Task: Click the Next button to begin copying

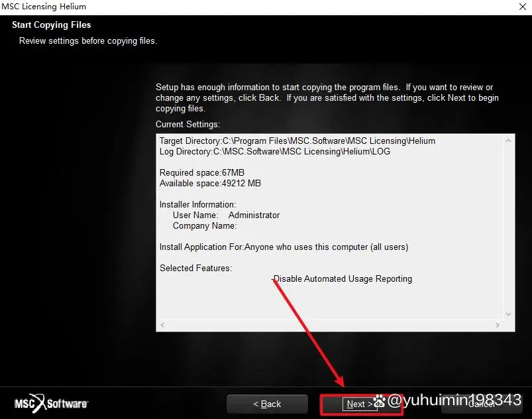Action: 361,404
